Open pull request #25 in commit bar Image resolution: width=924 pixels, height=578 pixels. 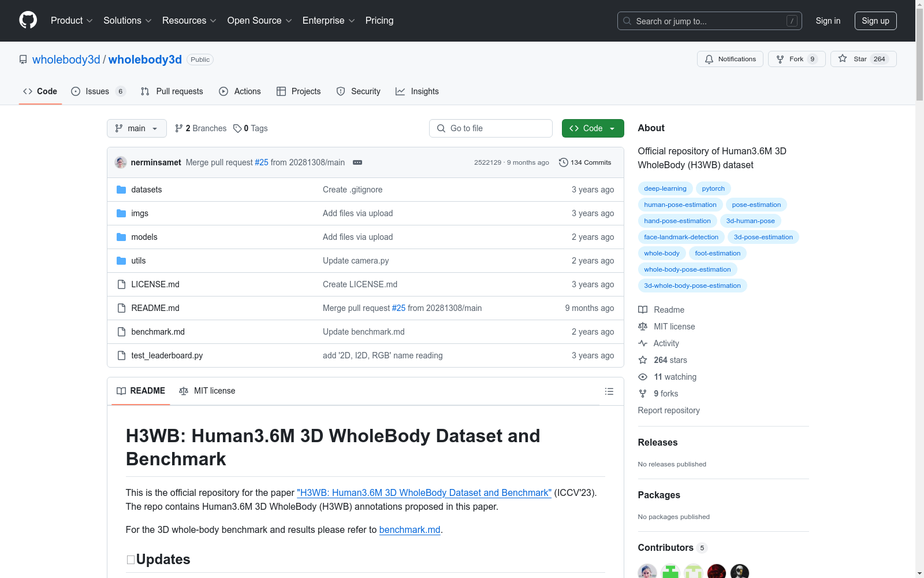262,162
